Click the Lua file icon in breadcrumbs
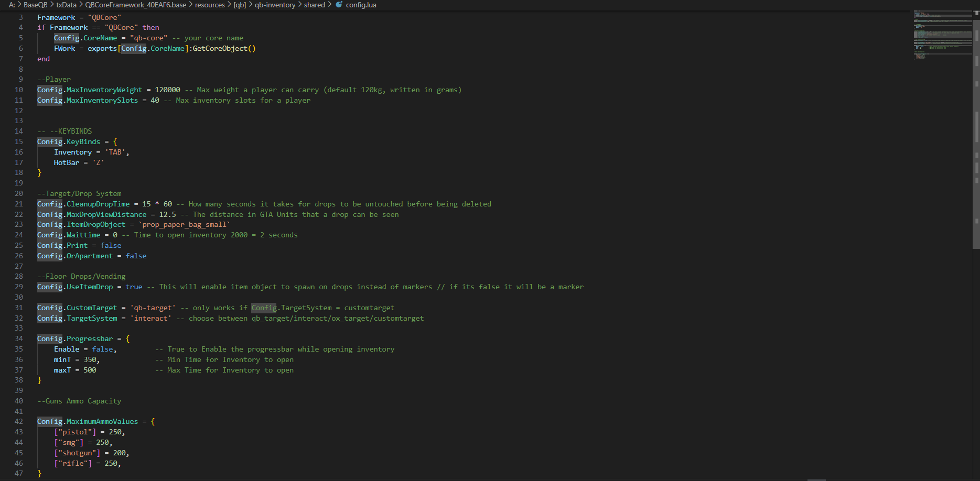Viewport: 980px width, 481px height. (339, 5)
